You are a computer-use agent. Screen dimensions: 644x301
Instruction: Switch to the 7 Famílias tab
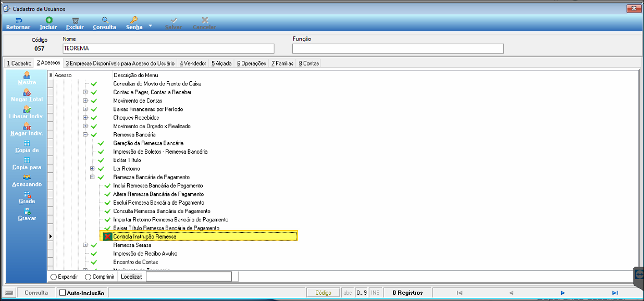click(282, 63)
